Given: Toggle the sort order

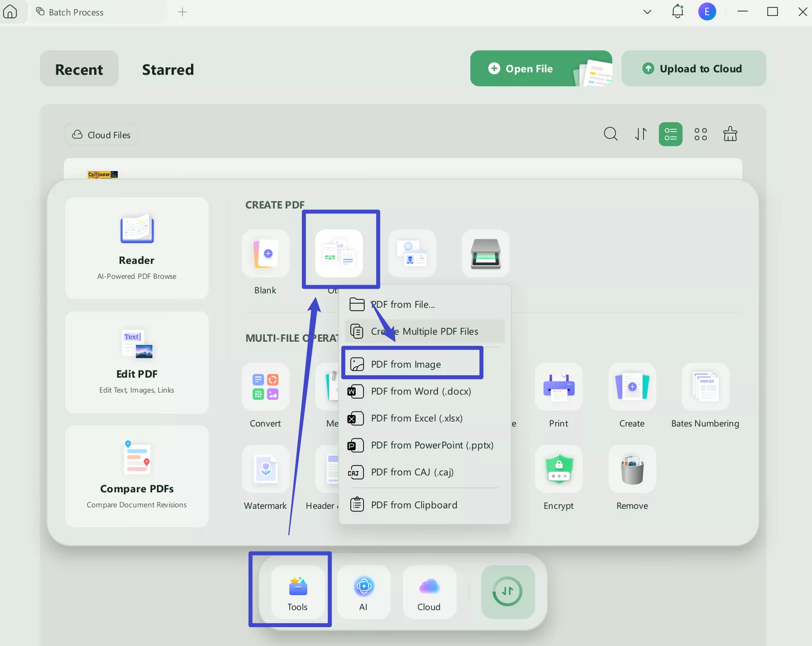Looking at the screenshot, I should (x=640, y=134).
